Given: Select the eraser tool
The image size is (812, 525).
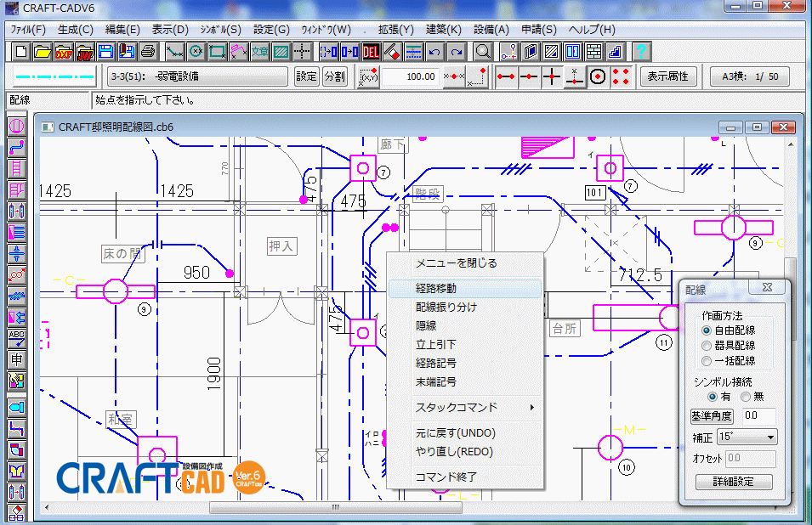Looking at the screenshot, I should click(x=392, y=52).
